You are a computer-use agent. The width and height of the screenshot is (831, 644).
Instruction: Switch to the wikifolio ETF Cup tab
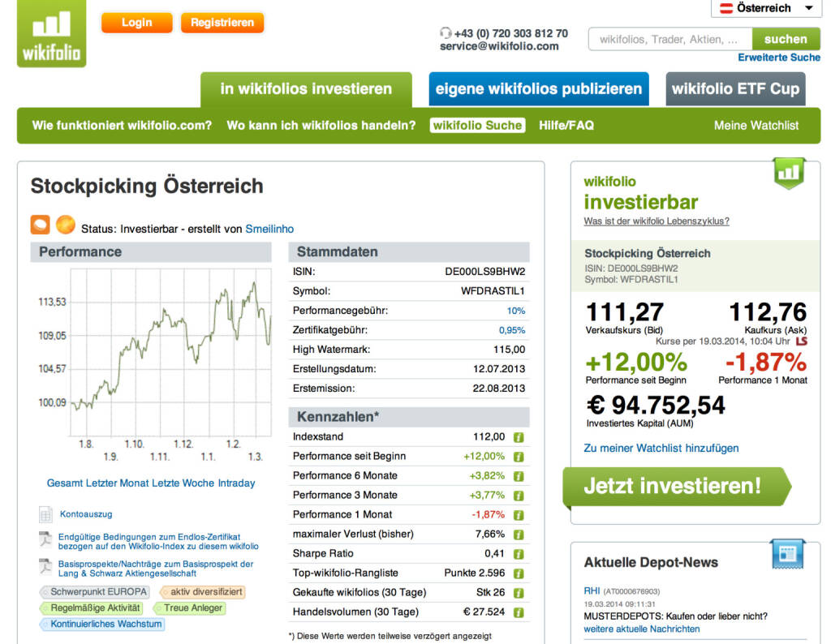(x=735, y=89)
